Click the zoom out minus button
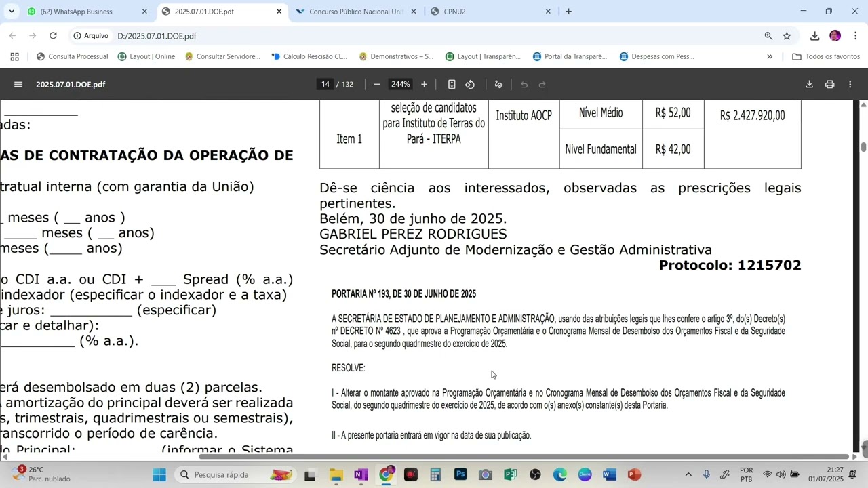This screenshot has width=868, height=488. click(376, 85)
